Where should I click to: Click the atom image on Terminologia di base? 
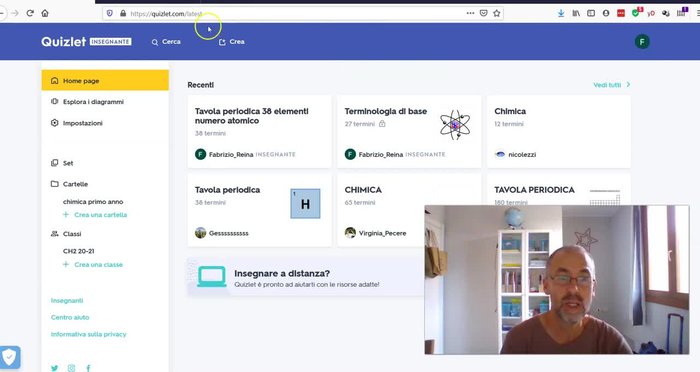coord(455,125)
